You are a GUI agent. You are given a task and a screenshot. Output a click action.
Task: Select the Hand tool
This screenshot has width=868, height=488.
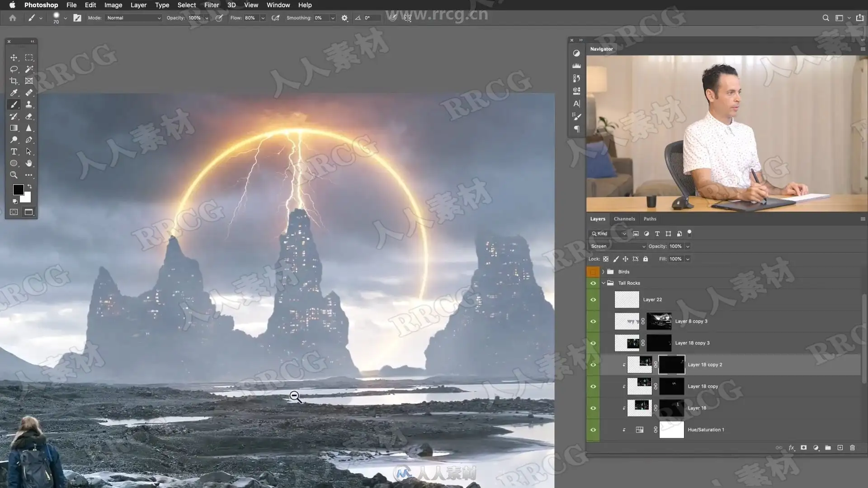[29, 163]
